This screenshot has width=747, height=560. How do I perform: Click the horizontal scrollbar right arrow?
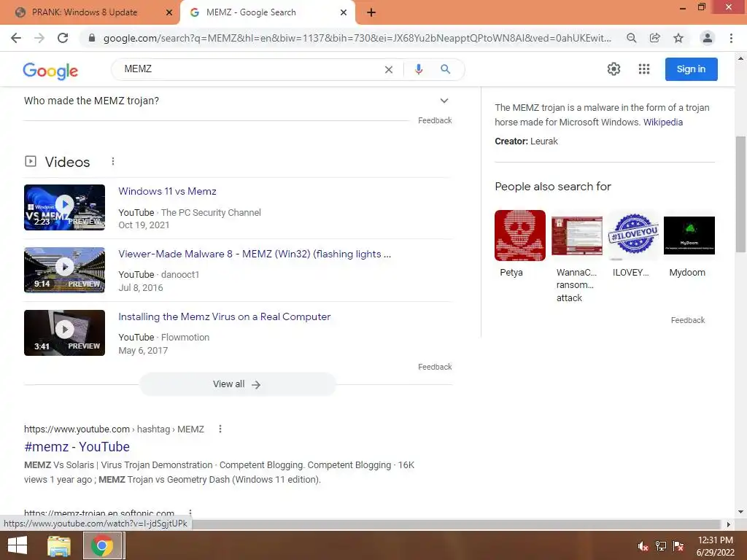point(728,524)
